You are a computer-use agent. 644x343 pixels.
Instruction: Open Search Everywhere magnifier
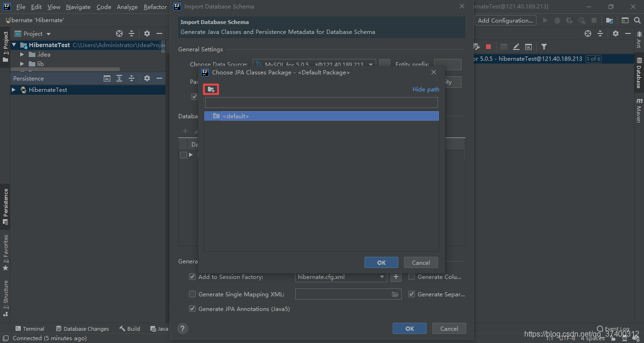637,20
